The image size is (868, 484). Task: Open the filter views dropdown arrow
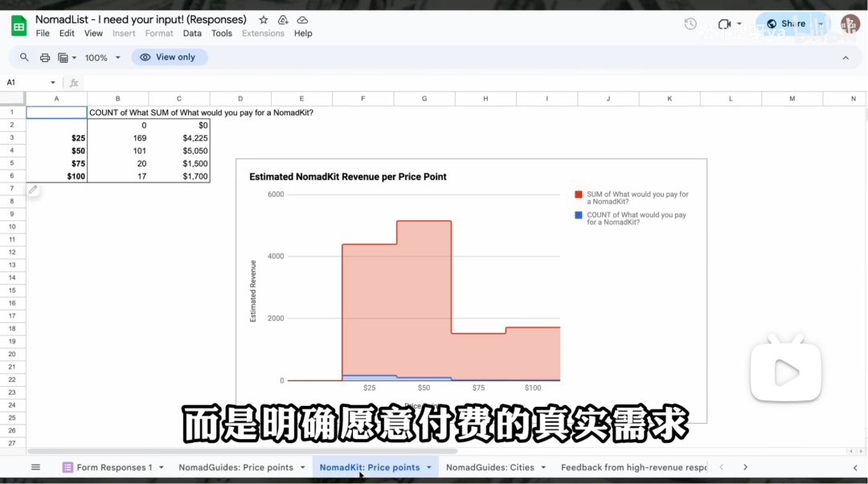click(x=74, y=58)
